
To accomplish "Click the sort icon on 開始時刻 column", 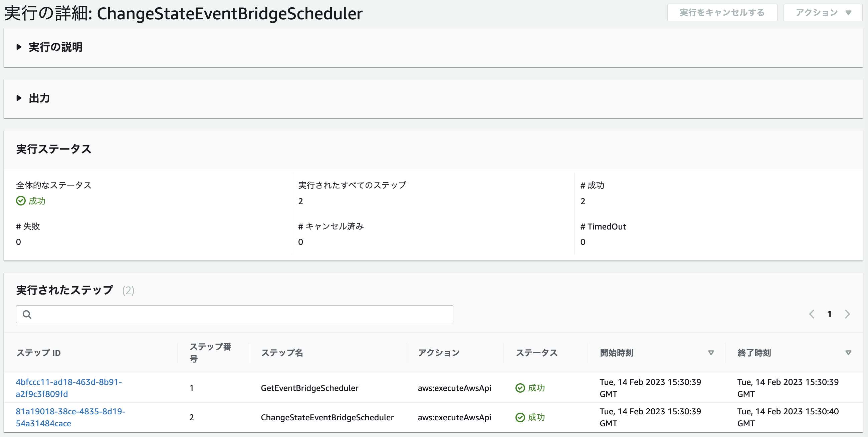I will (711, 353).
